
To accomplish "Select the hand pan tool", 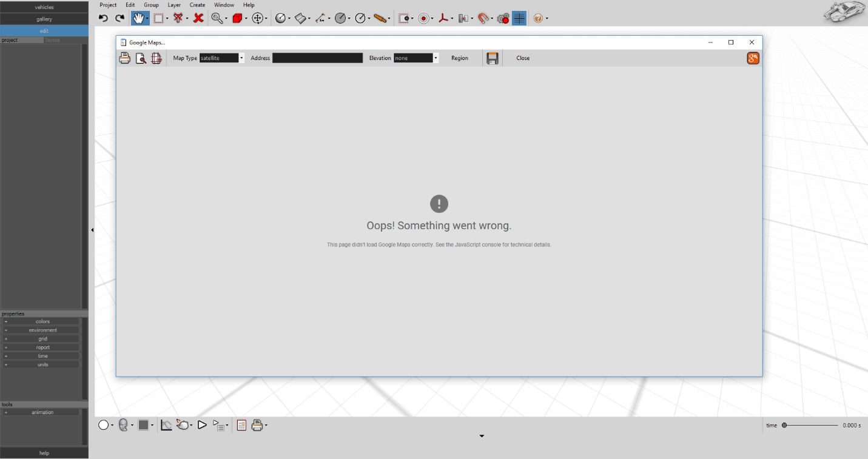I will click(138, 18).
